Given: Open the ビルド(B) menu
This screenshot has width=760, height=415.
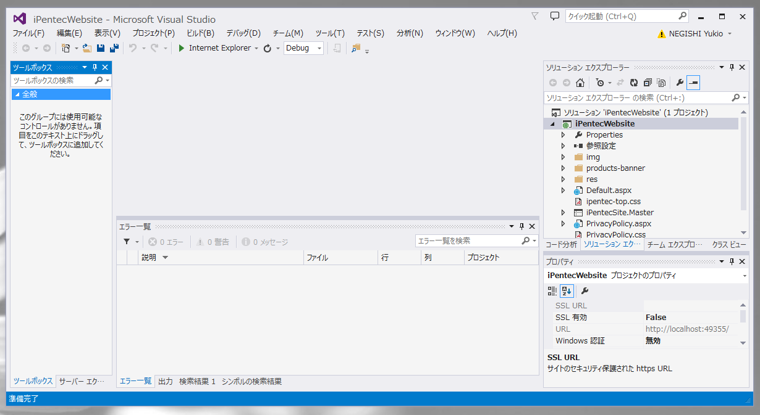Looking at the screenshot, I should [200, 33].
